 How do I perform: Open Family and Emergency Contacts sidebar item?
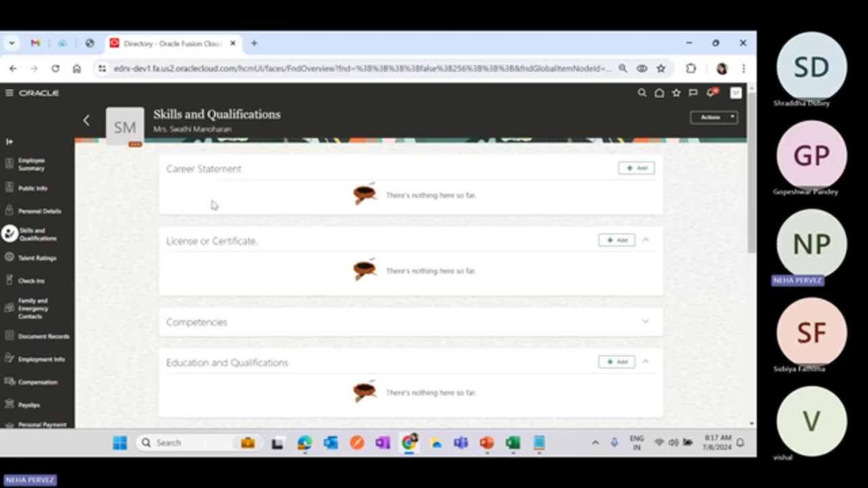pos(33,308)
